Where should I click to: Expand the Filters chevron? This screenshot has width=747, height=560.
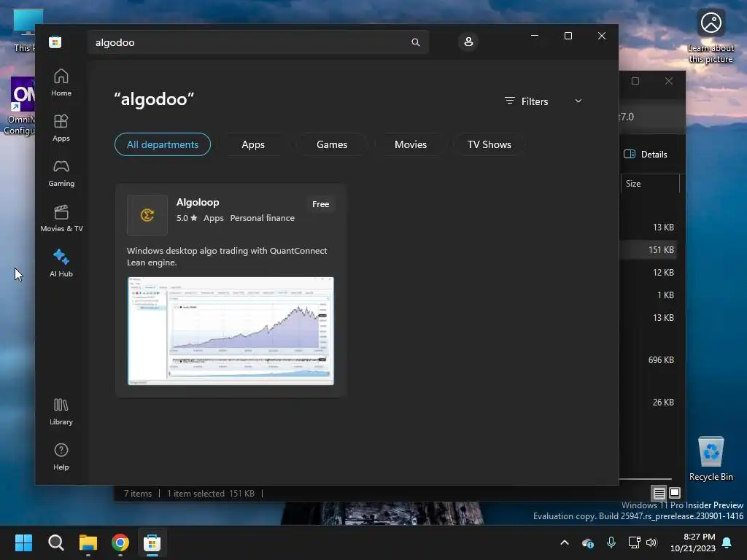578,101
